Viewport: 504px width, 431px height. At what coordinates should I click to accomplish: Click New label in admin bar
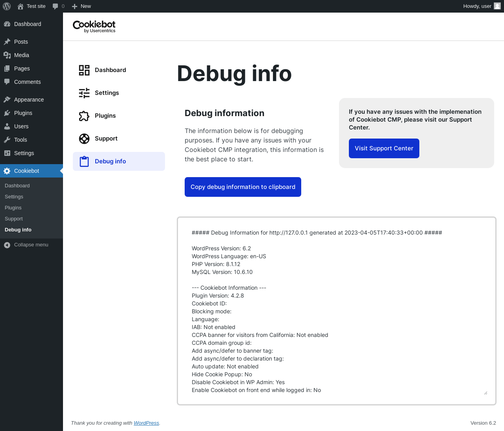pyautogui.click(x=86, y=6)
